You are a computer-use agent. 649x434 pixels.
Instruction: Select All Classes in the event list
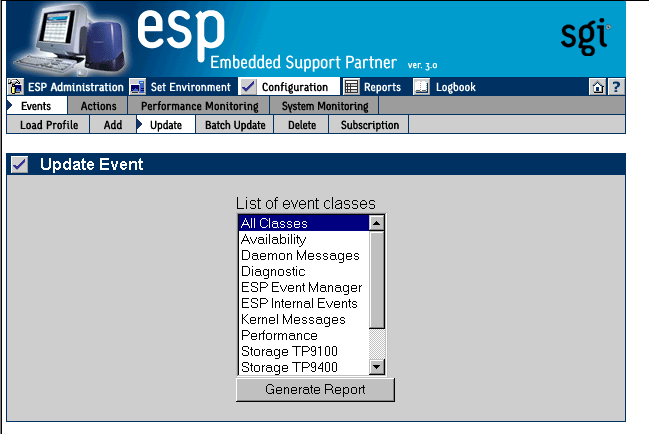click(304, 223)
